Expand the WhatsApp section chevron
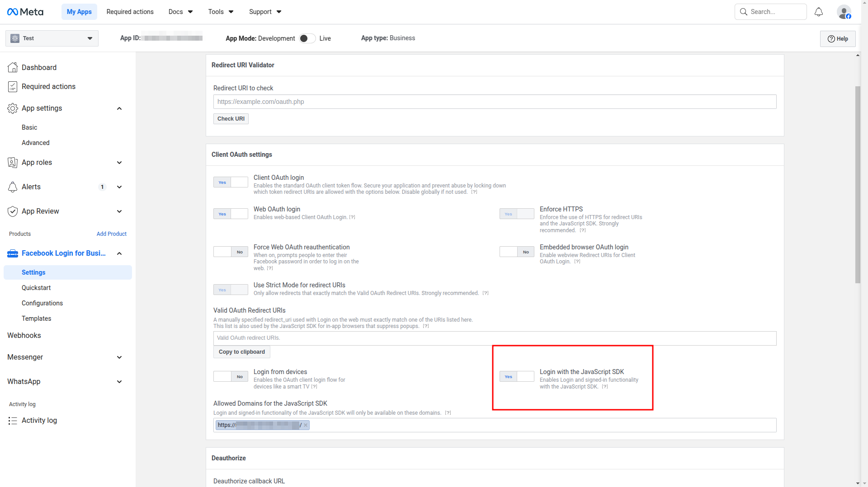Screen dimensions: 868x487 (x=119, y=382)
